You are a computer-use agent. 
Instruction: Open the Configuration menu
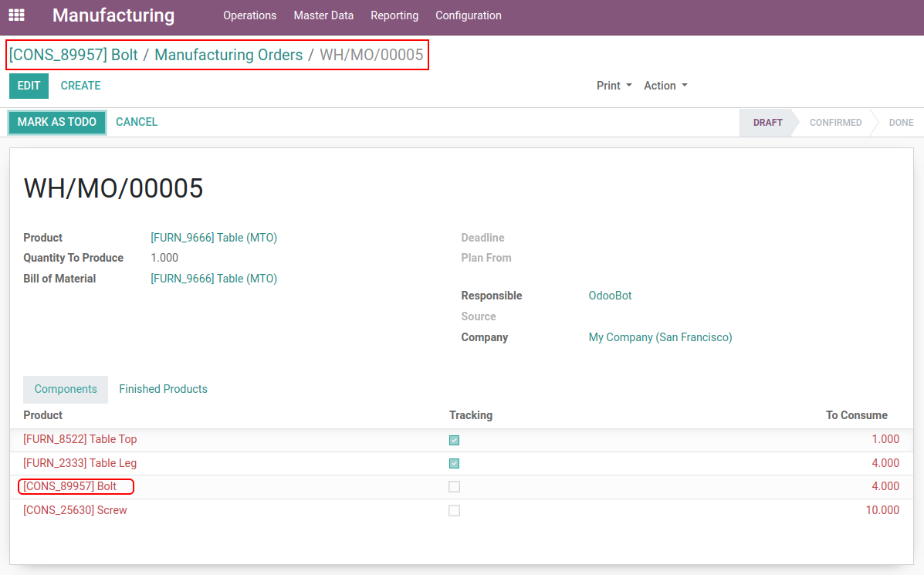point(468,15)
